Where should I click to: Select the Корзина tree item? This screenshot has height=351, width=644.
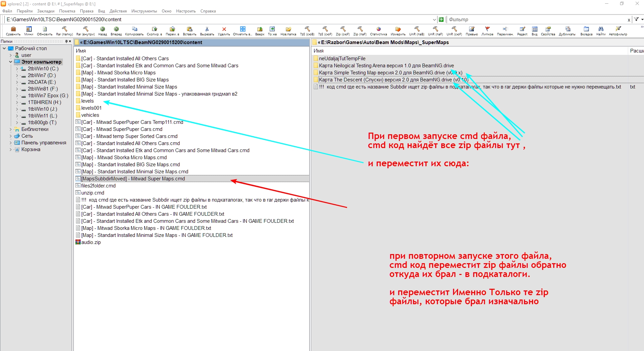click(31, 149)
